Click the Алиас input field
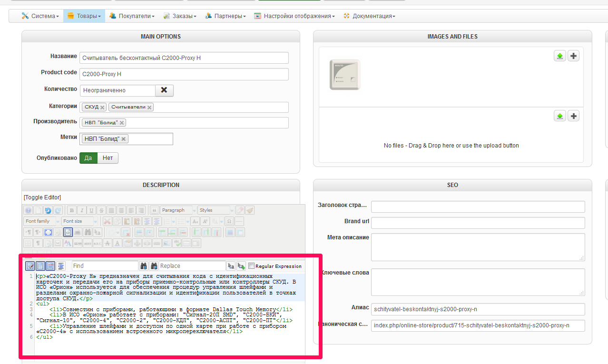Image resolution: width=608 pixels, height=364 pixels. tap(478, 309)
